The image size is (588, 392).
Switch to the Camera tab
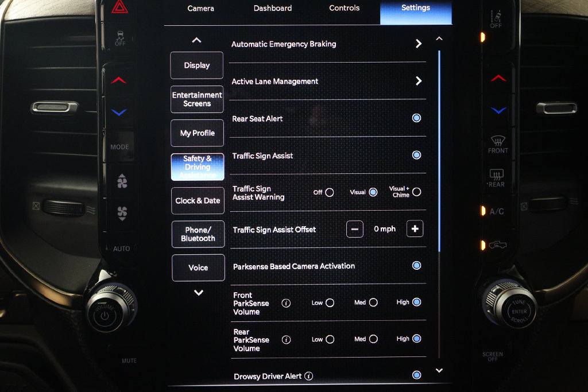click(x=200, y=8)
